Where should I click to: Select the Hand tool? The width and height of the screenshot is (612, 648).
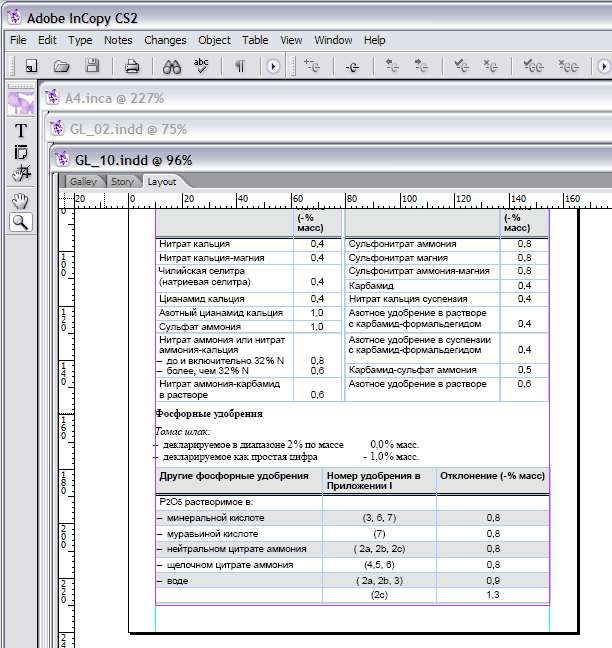tap(20, 201)
